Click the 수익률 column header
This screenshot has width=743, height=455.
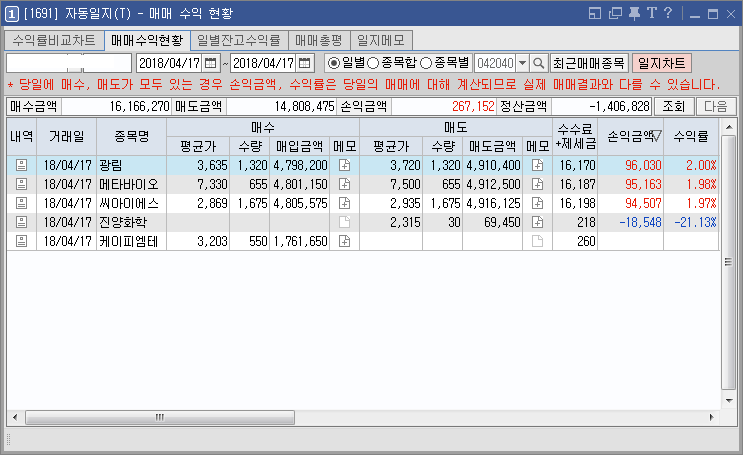(691, 136)
